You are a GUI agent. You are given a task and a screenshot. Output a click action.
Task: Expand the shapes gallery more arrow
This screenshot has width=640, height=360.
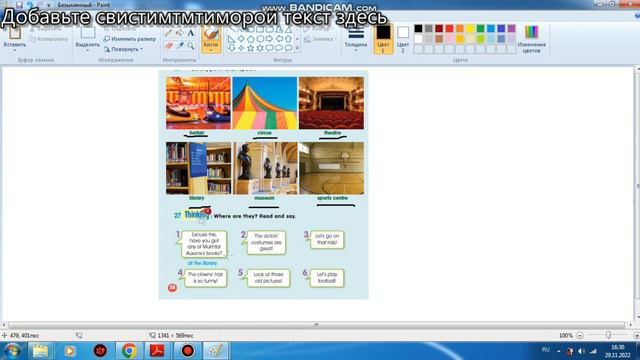pos(297,48)
